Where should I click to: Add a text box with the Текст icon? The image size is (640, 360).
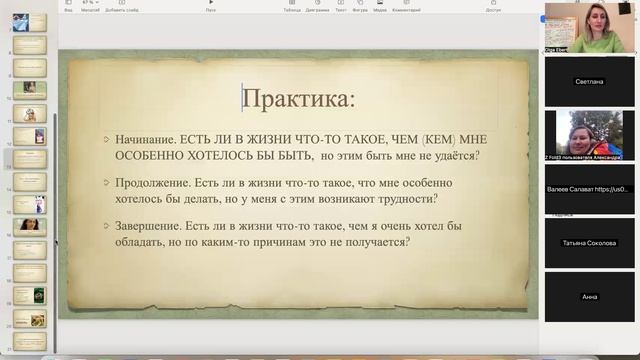(340, 6)
